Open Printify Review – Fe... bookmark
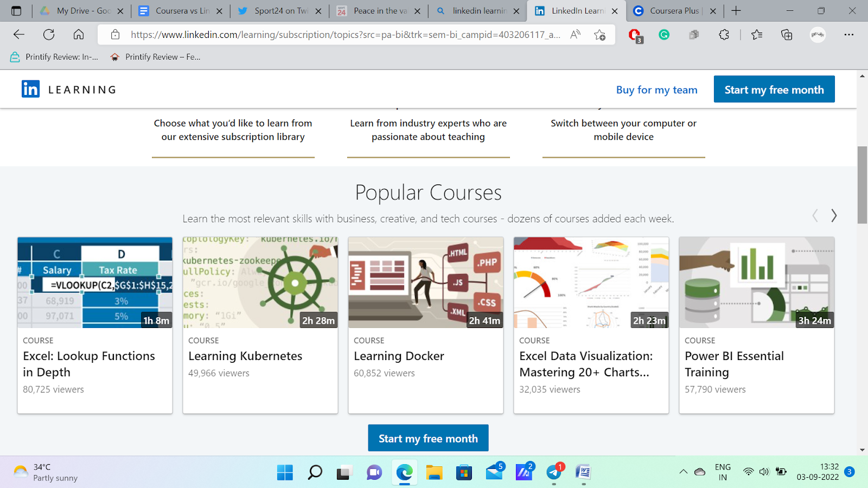 pyautogui.click(x=155, y=57)
